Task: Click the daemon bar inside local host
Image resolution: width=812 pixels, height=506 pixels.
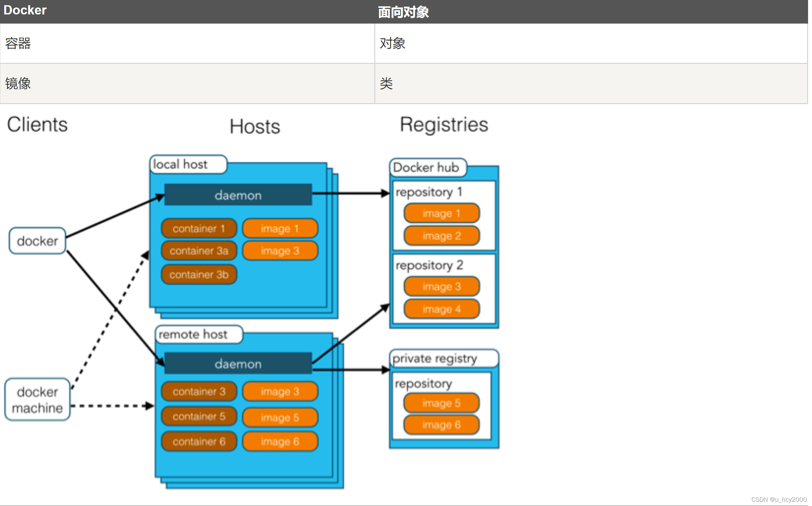Action: tap(238, 195)
